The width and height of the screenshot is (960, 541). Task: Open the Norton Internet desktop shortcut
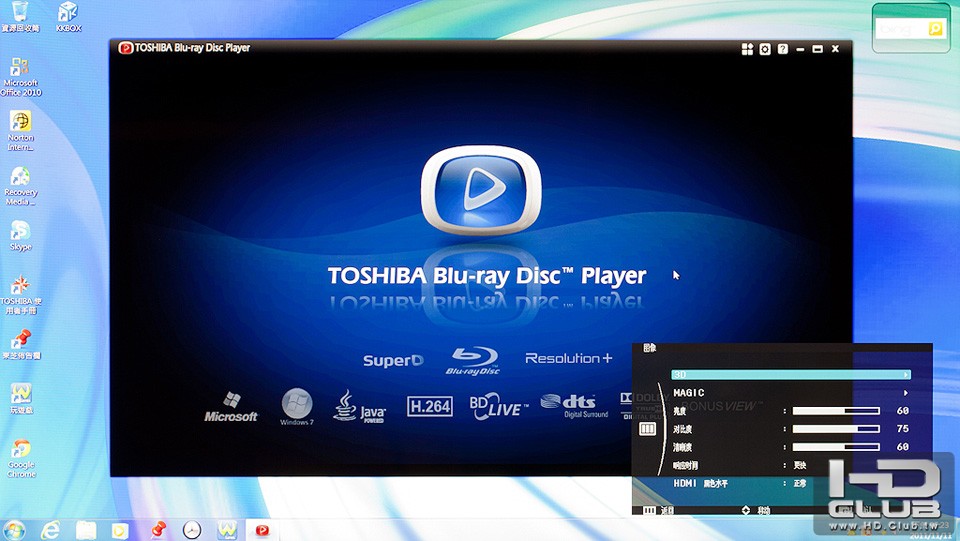tap(20, 132)
